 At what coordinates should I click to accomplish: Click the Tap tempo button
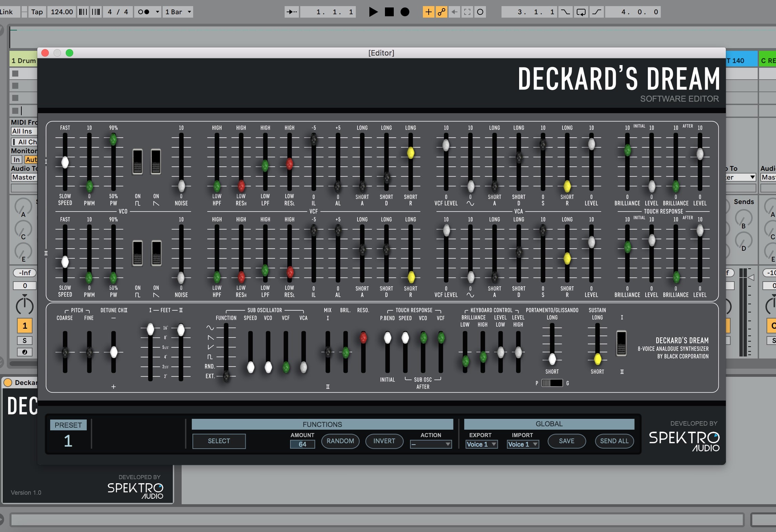[37, 12]
